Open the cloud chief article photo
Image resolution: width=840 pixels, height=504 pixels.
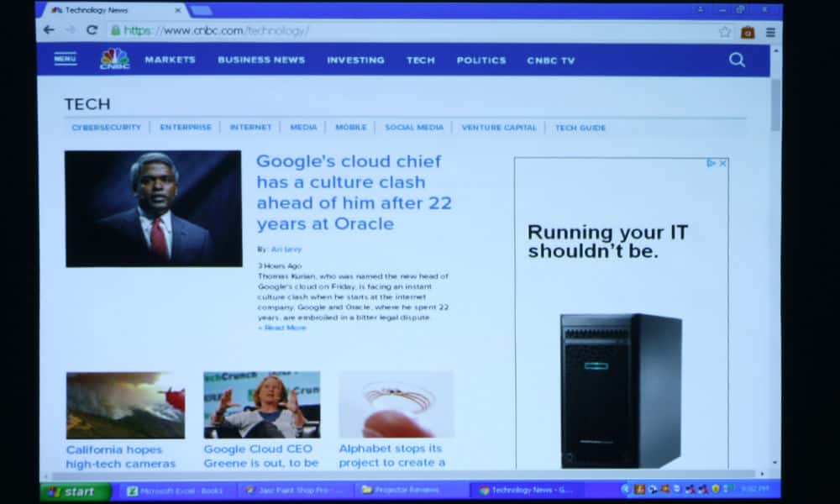(x=154, y=209)
